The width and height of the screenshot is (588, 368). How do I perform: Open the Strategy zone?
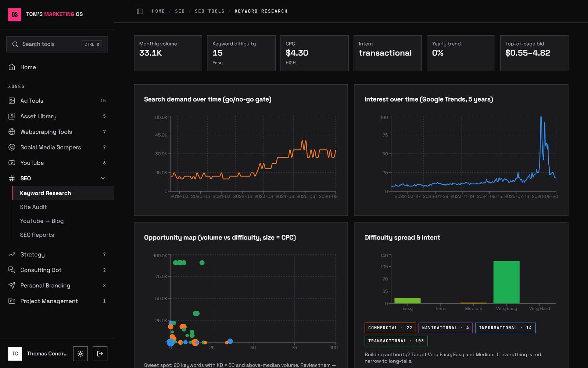pos(57,254)
